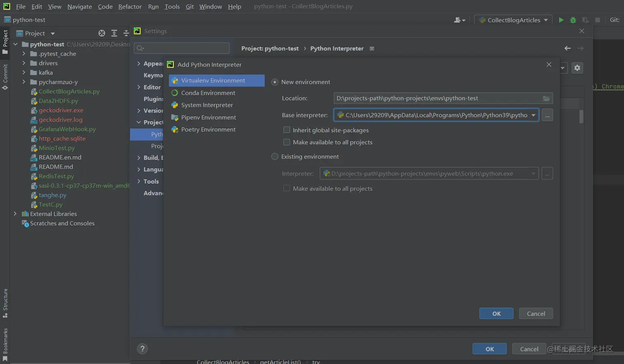Open the Window menu

[x=210, y=7]
